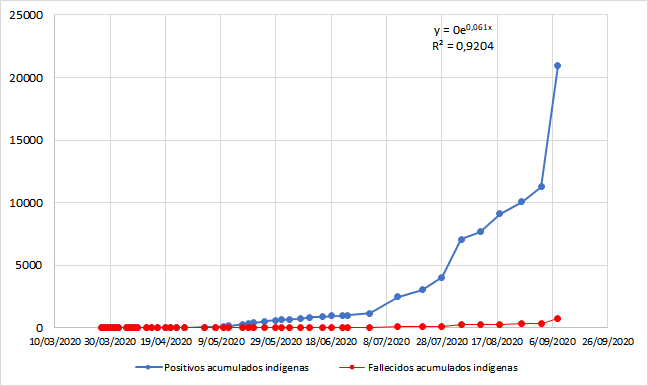Click the 10/03/2020 date axis label
Viewport: 648px width, 386px height.
pos(55,342)
